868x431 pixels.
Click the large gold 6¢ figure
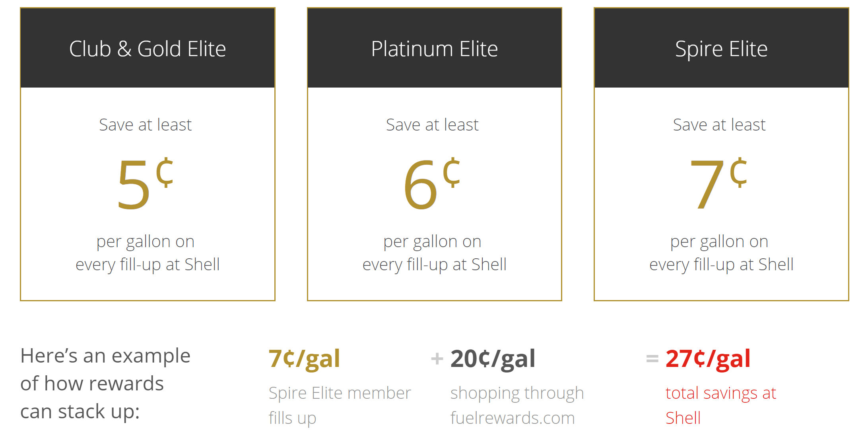[432, 183]
